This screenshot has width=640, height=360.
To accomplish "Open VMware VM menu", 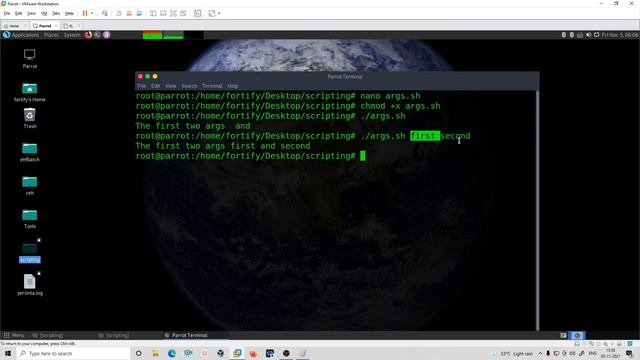I will (x=44, y=13).
